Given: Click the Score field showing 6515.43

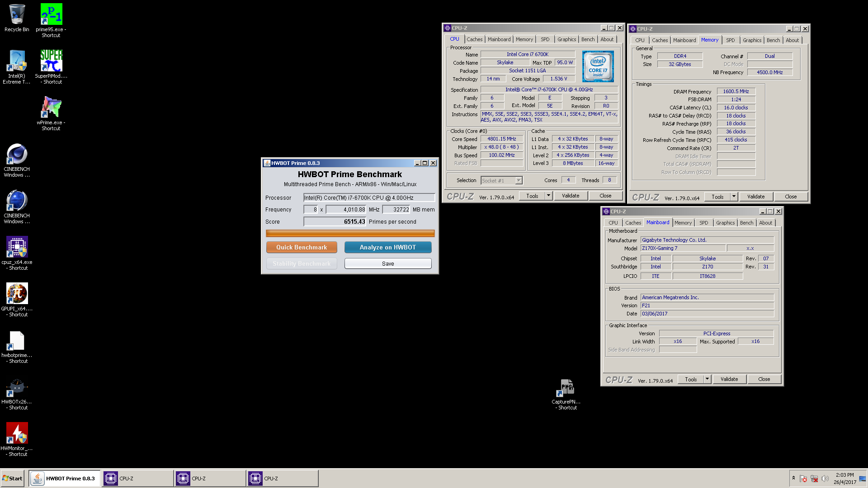Looking at the screenshot, I should tap(335, 221).
